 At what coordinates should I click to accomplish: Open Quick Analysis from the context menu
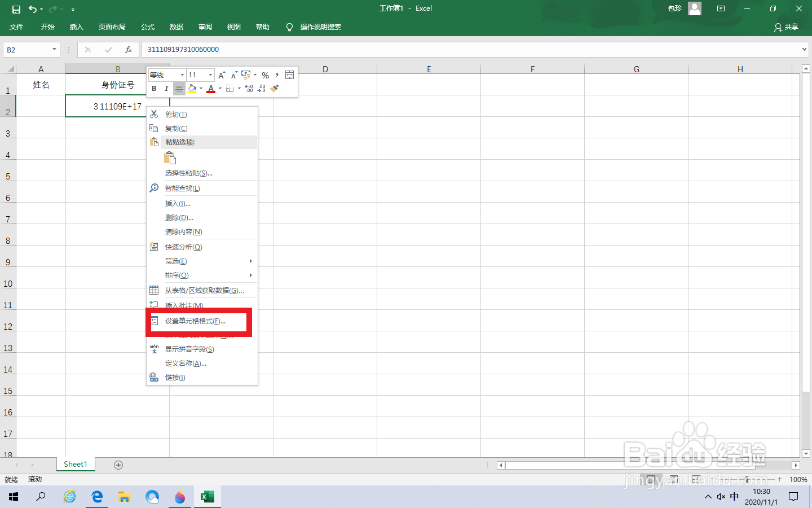202,247
